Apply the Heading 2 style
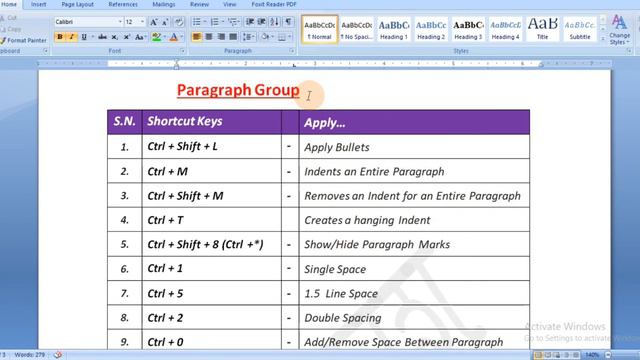The image size is (640, 360). click(431, 29)
